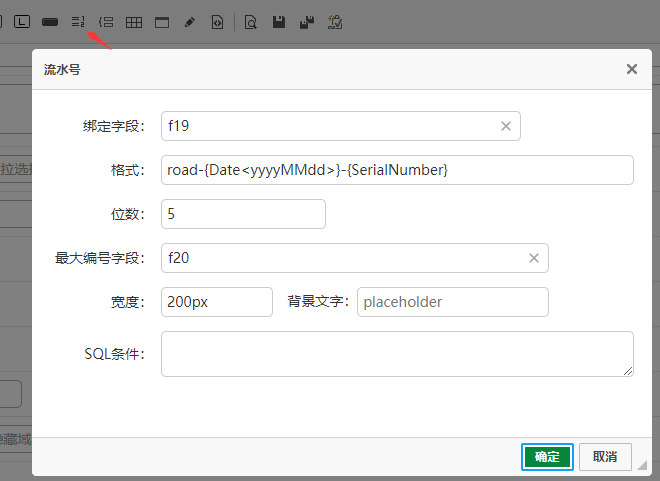660x481 pixels.
Task: Open the 最大编号字段 dropdown showing f20
Action: pos(355,258)
